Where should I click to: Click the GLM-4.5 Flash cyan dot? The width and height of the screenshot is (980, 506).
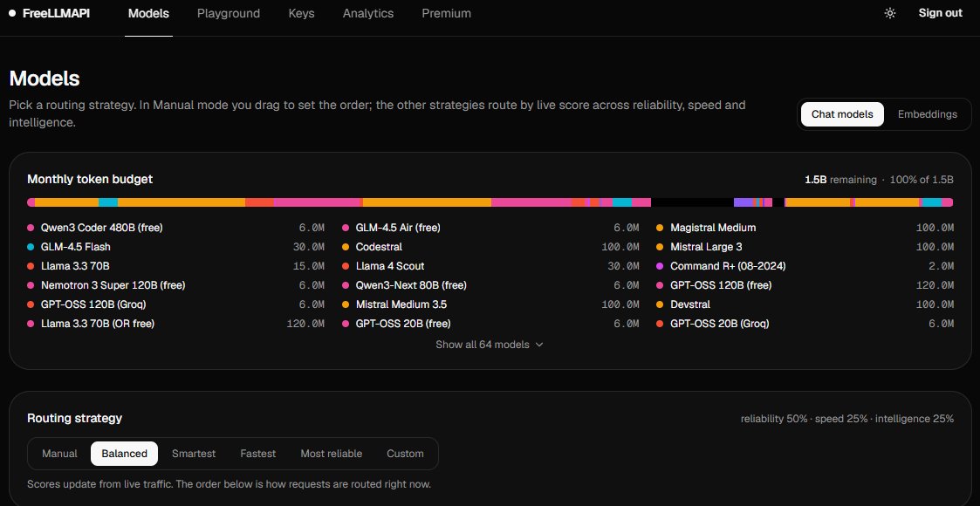coord(31,247)
